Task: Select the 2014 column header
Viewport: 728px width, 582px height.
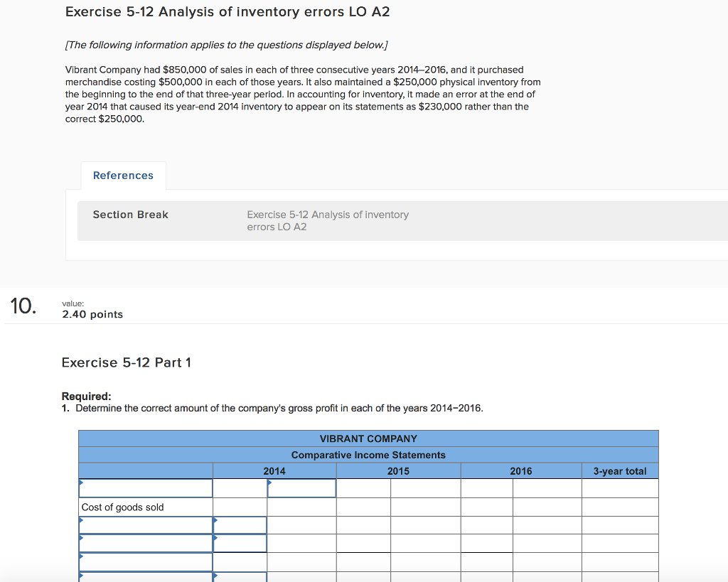Action: coord(275,470)
